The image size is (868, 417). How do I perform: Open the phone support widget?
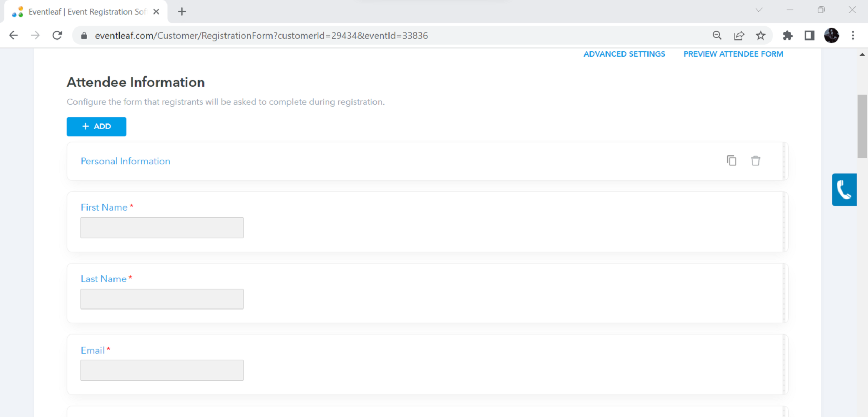(x=844, y=190)
